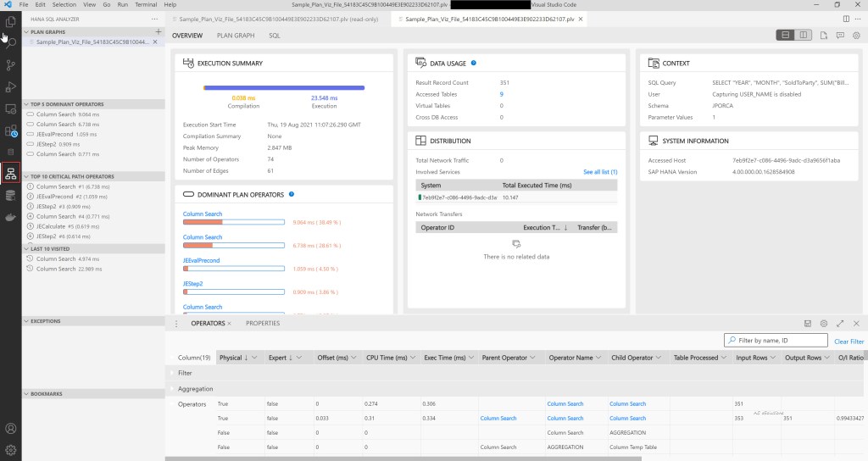Click the JEEvalPrecond dominant operator progress bar
Screen dimensions: 868x461
[233, 269]
